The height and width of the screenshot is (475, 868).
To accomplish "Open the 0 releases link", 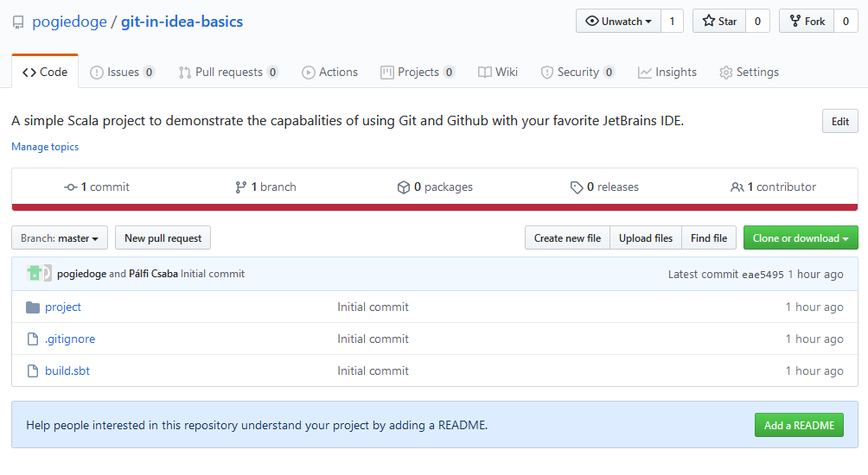I will click(604, 187).
